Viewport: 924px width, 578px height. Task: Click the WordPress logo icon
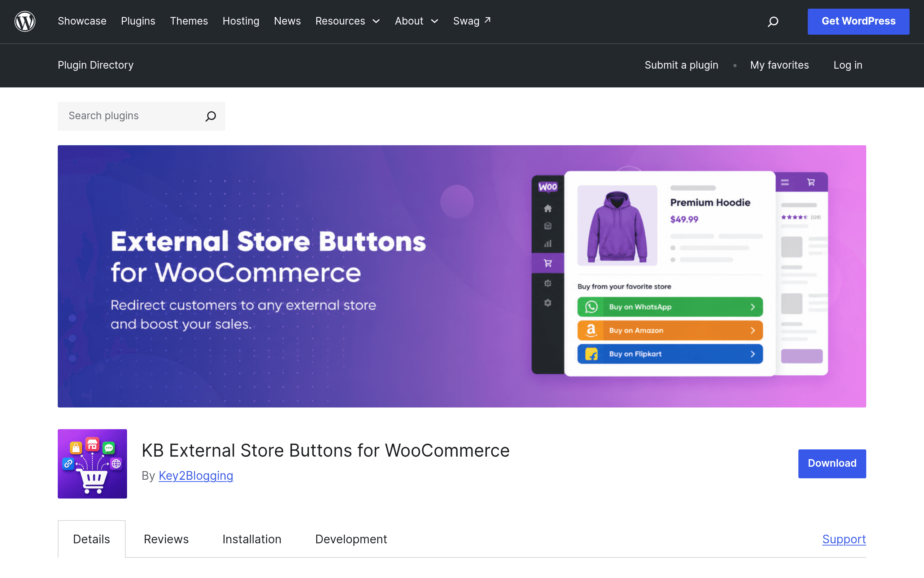click(x=25, y=21)
